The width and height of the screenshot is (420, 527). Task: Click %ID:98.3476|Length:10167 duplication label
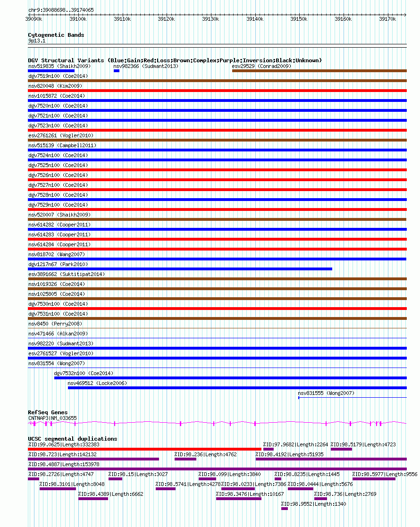250,494
